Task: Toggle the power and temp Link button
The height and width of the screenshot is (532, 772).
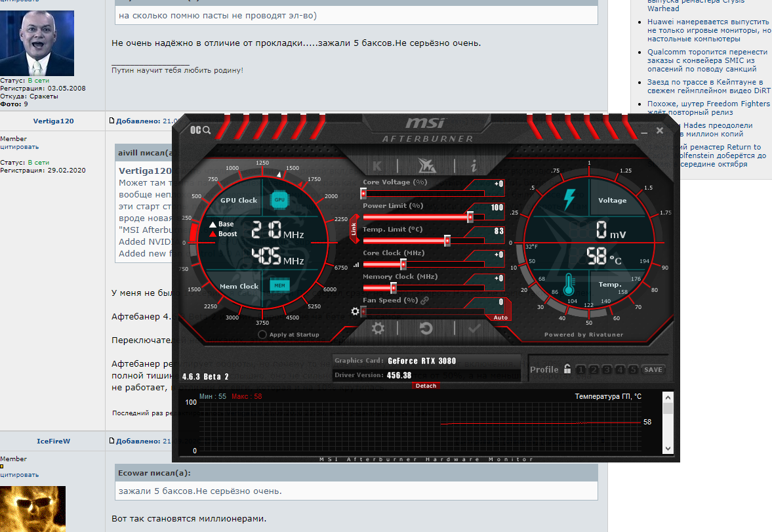Action: click(354, 228)
